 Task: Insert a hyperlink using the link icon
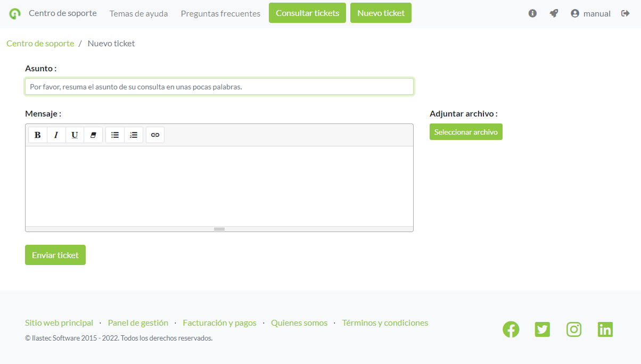pos(155,135)
